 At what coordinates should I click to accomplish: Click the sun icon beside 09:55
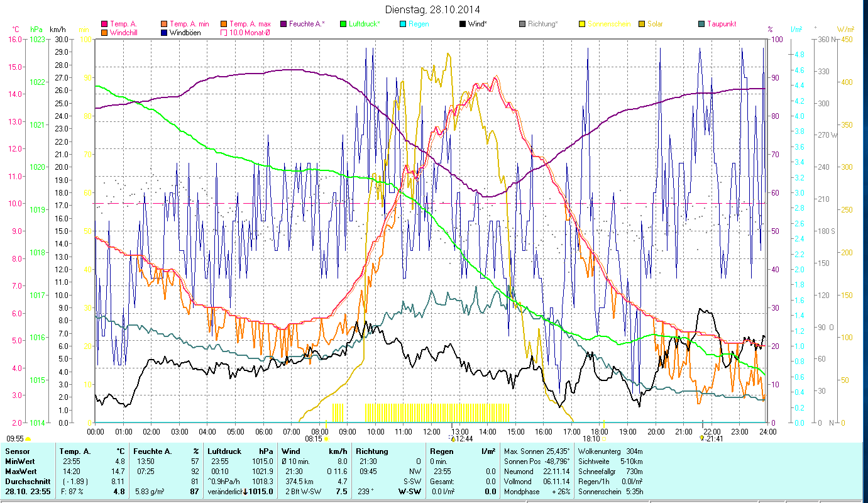[28, 439]
